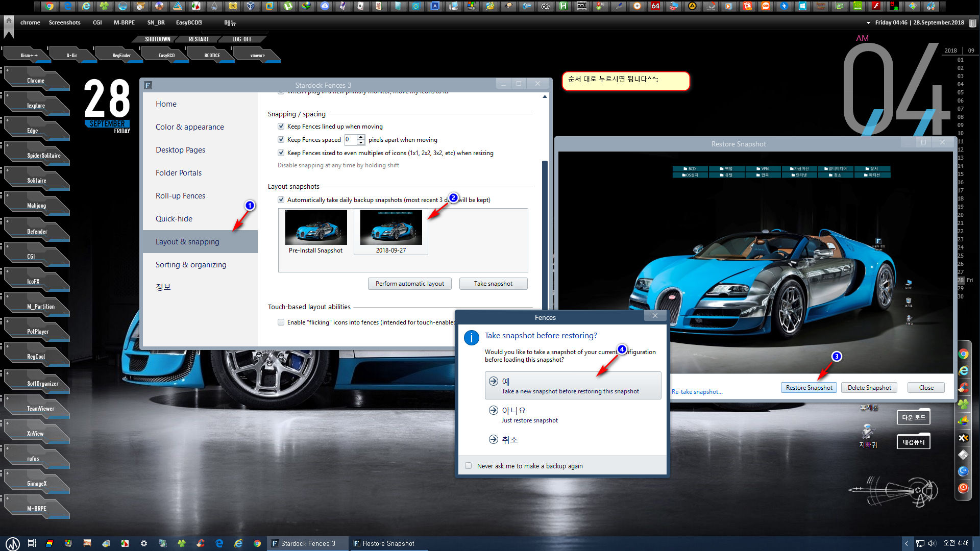Open the red 64 icon in top bar
The width and height of the screenshot is (980, 551).
[655, 6]
